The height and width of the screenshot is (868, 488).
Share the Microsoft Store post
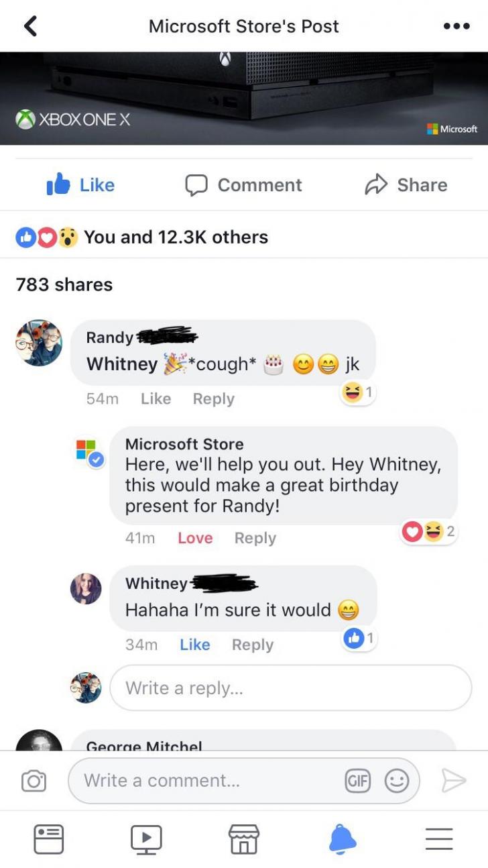click(406, 185)
